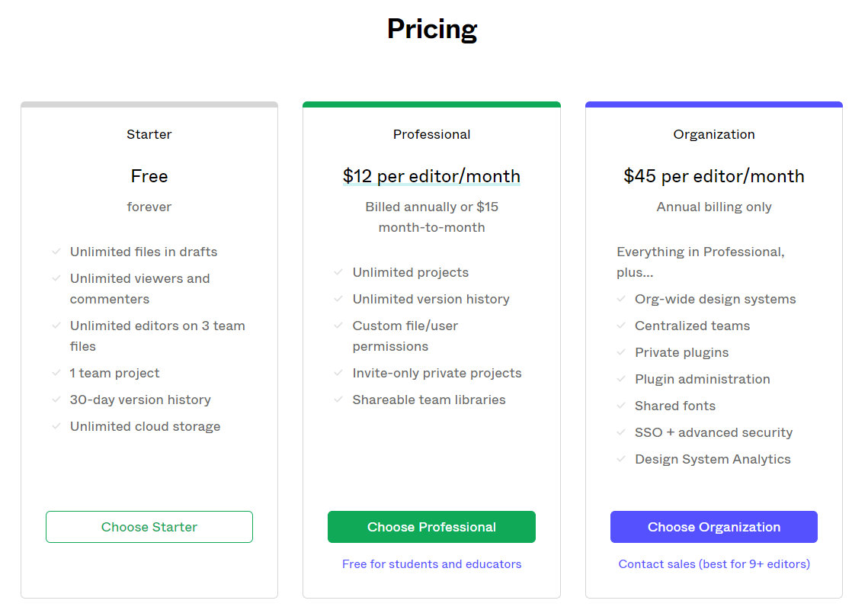Screen dimensions: 868x610
Task: Click the Pricing page heading
Action: pyautogui.click(x=432, y=29)
